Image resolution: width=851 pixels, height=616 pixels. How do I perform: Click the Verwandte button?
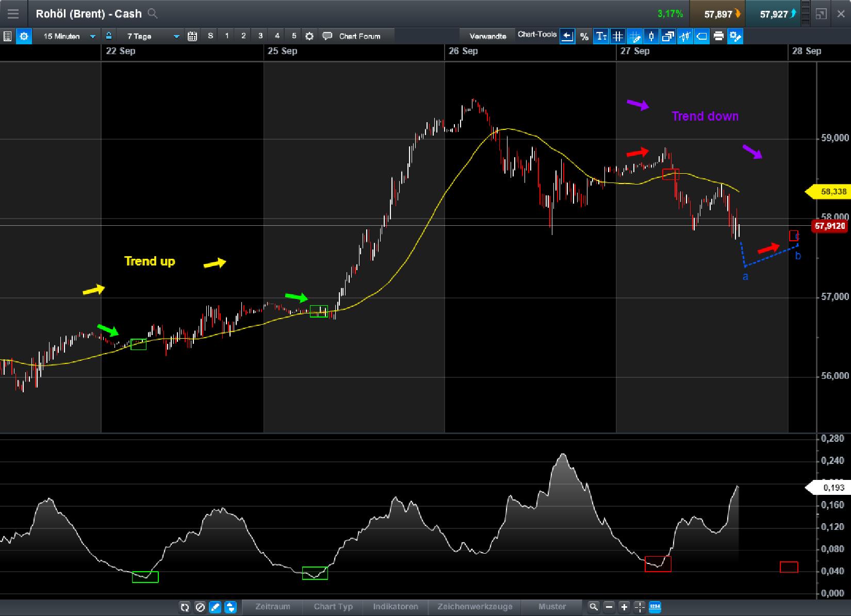(x=486, y=36)
